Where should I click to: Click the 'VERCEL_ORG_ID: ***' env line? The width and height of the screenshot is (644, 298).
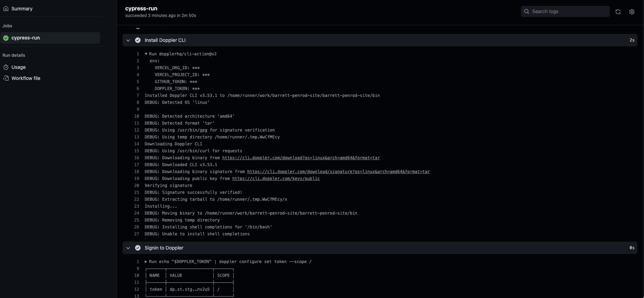(177, 68)
